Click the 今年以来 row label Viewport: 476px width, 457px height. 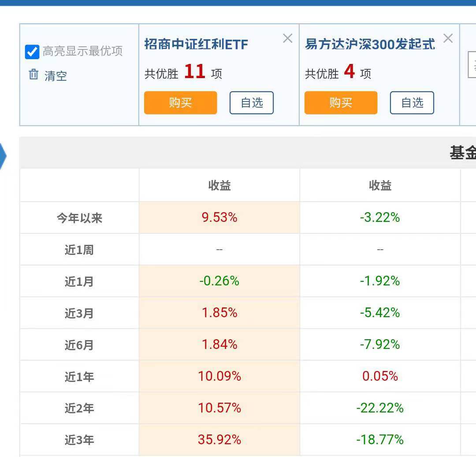[x=79, y=217]
